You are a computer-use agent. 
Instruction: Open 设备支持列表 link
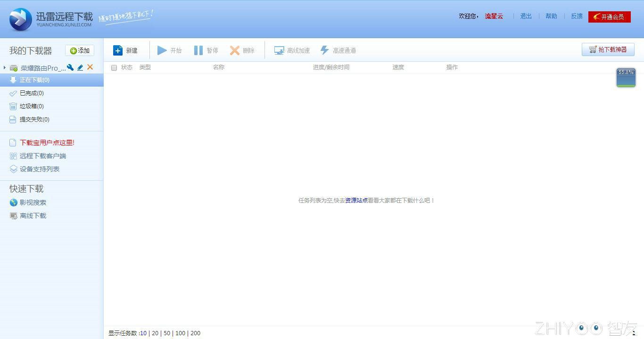click(x=40, y=169)
